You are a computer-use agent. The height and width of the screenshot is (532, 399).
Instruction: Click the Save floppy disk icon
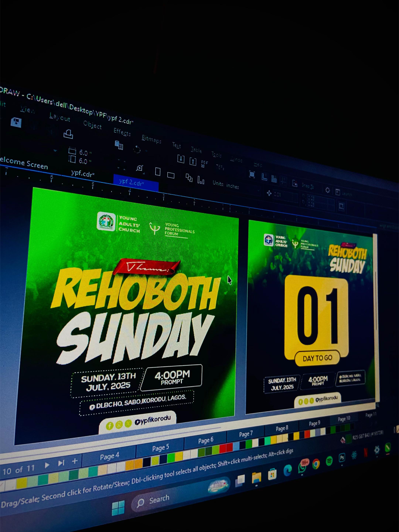(x=16, y=122)
